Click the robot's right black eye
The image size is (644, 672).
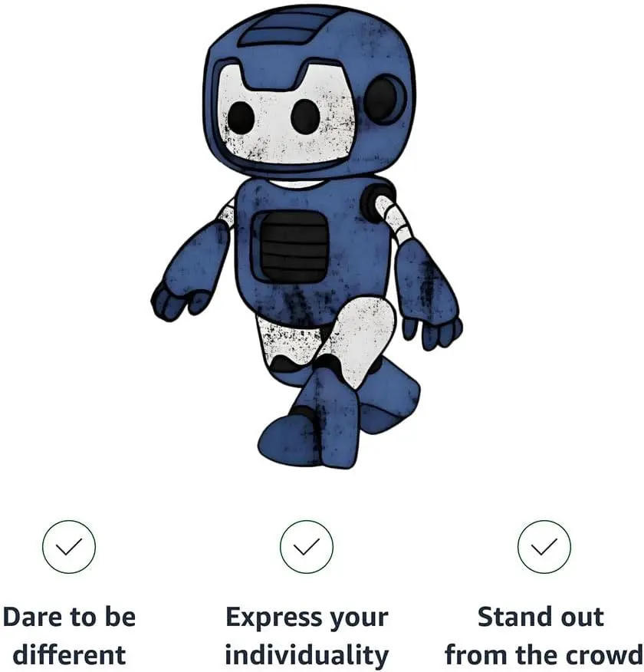pos(305,116)
